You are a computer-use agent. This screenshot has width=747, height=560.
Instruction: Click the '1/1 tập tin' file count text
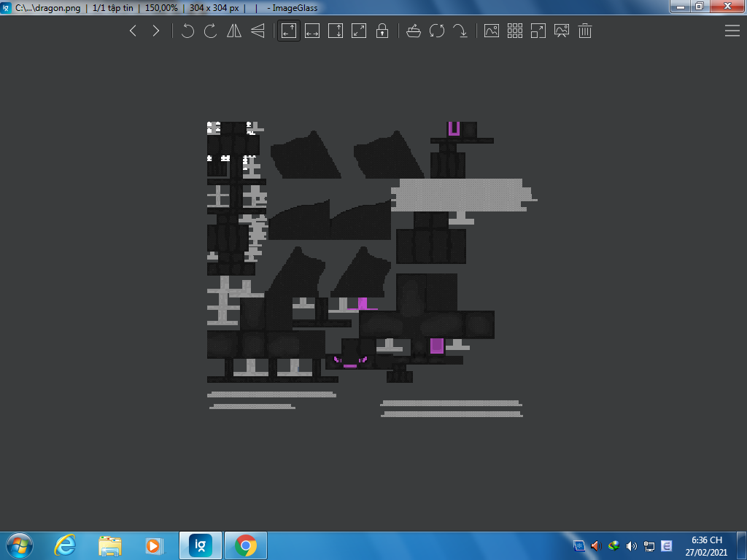(113, 7)
